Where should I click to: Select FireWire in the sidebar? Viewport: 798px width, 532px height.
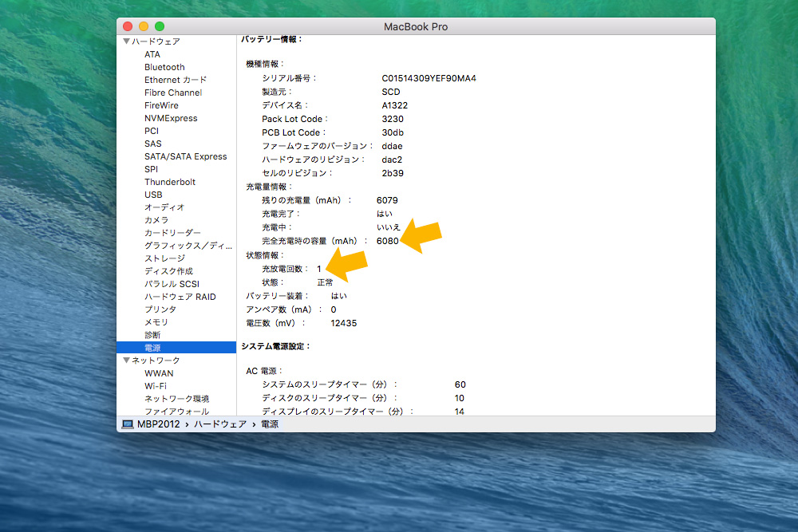point(161,105)
